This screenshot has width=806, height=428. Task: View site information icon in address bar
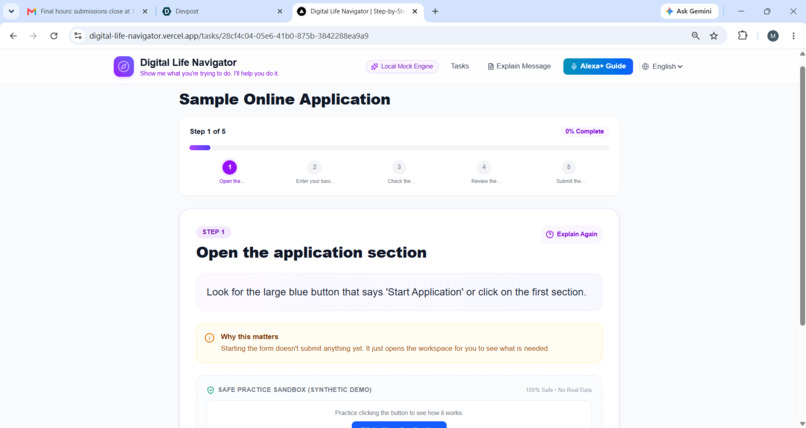pyautogui.click(x=78, y=36)
